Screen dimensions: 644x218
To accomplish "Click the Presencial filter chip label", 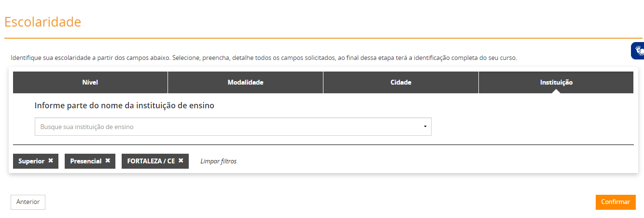I will [x=86, y=161].
